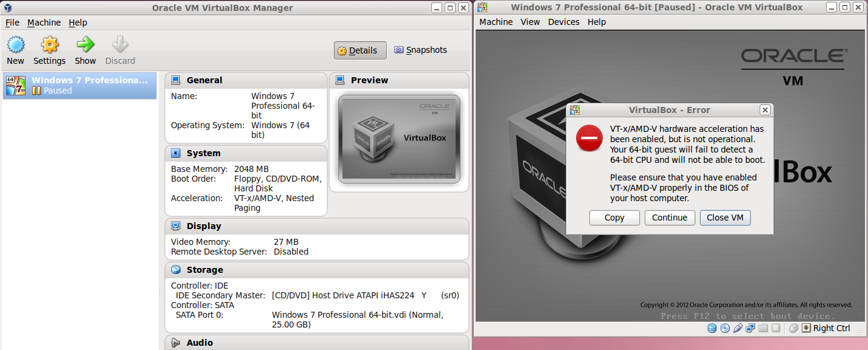Screen dimensions: 868x350
Task: Select the Windows 7 Professional VM entry
Action: click(79, 86)
